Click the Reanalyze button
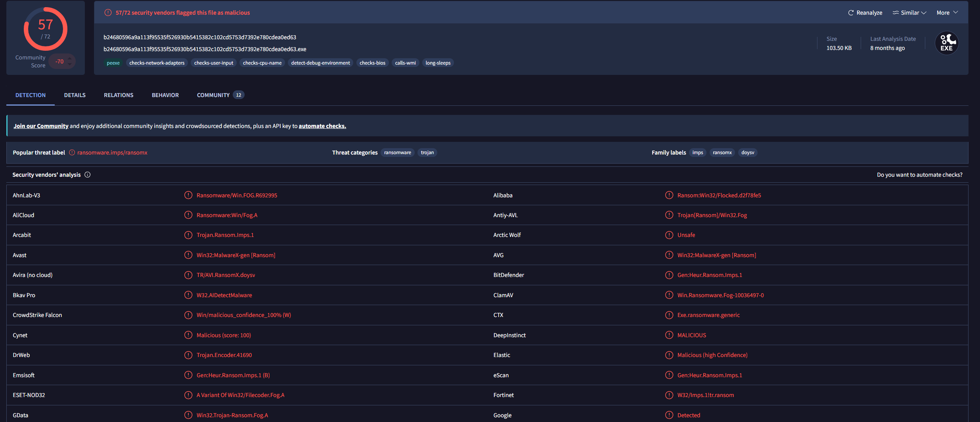The width and height of the screenshot is (980, 422). point(865,13)
